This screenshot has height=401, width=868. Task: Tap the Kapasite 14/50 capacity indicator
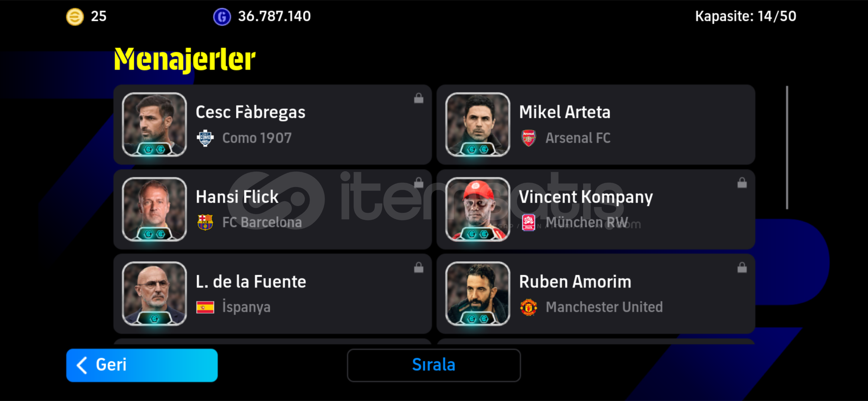coord(745,16)
